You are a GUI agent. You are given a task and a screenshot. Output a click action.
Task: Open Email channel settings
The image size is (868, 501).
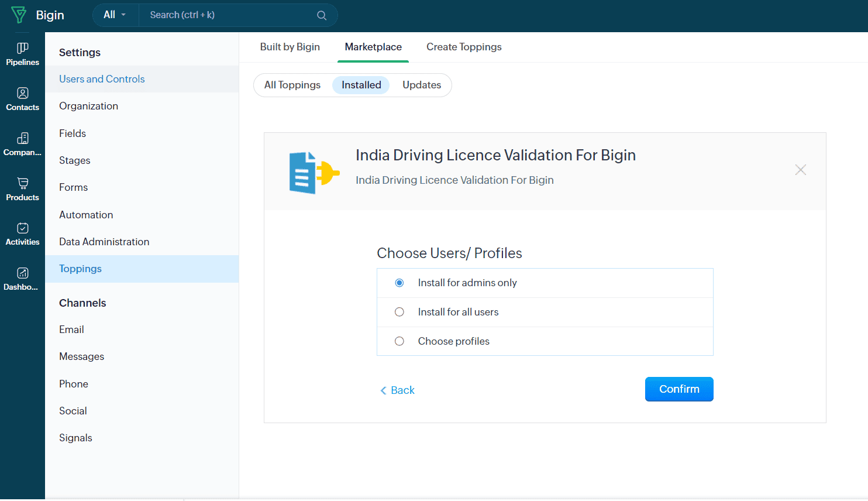point(142,330)
